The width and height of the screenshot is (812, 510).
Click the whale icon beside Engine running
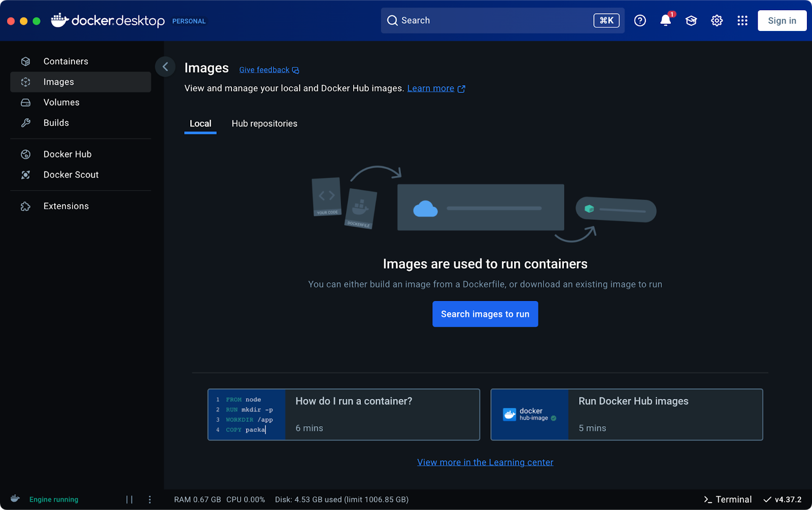click(x=15, y=498)
